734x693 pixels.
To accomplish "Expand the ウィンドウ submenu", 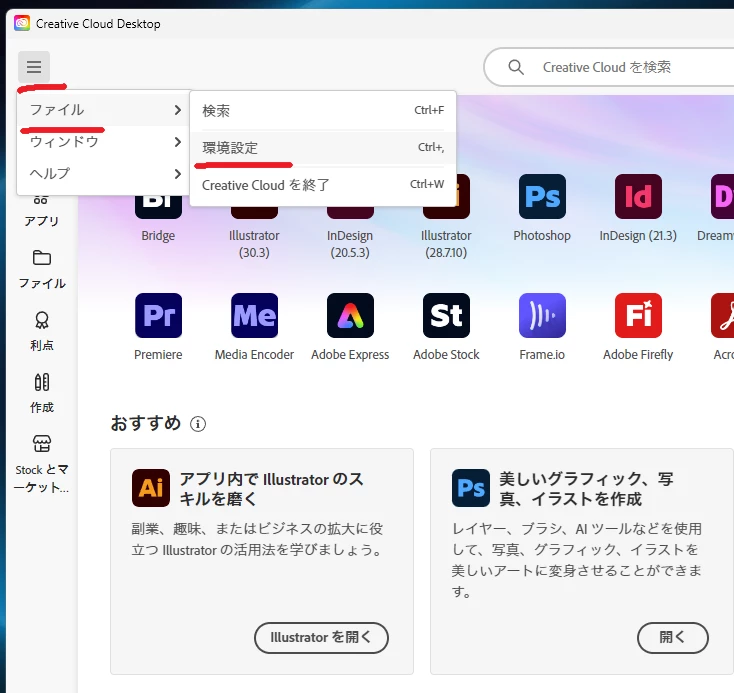I will tap(103, 141).
